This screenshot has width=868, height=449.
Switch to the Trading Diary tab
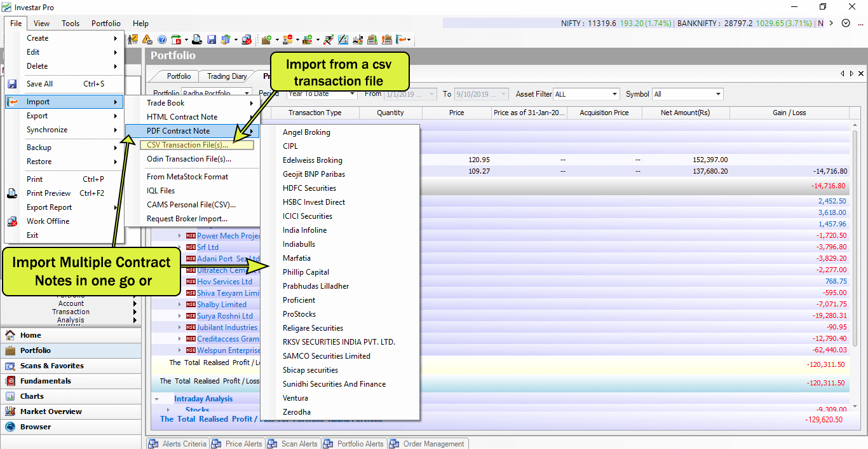point(226,76)
